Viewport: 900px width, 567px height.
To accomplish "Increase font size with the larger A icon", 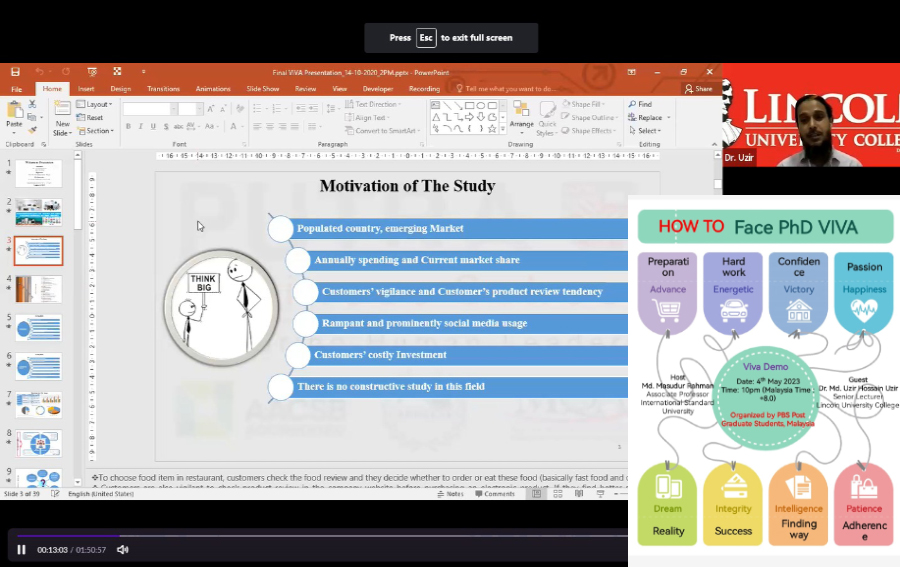I will (211, 108).
